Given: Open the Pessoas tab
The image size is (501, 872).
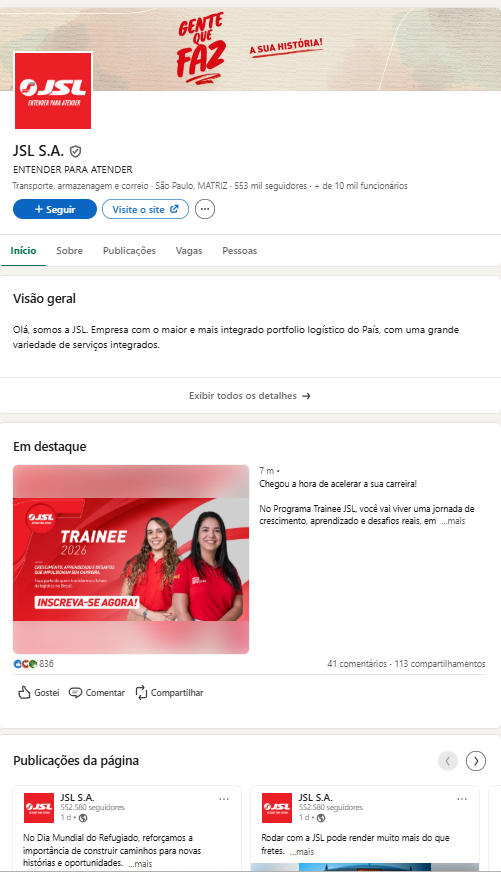Looking at the screenshot, I should click(240, 251).
